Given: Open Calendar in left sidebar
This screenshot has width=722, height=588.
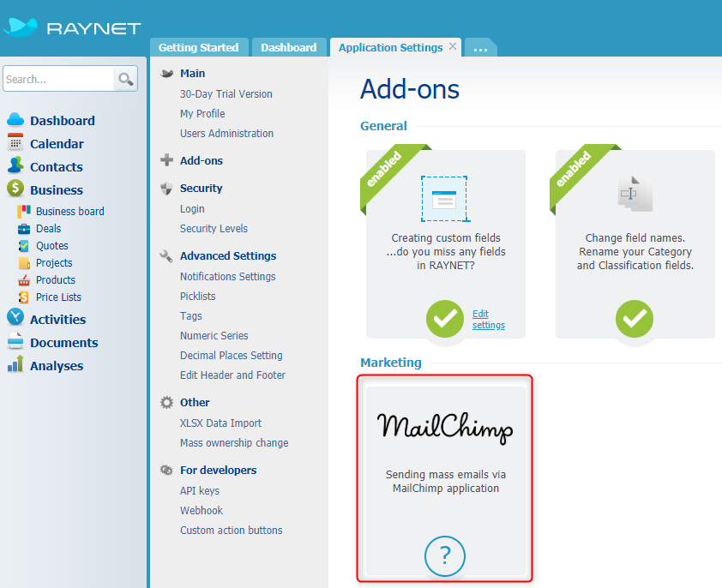Looking at the screenshot, I should pyautogui.click(x=57, y=144).
